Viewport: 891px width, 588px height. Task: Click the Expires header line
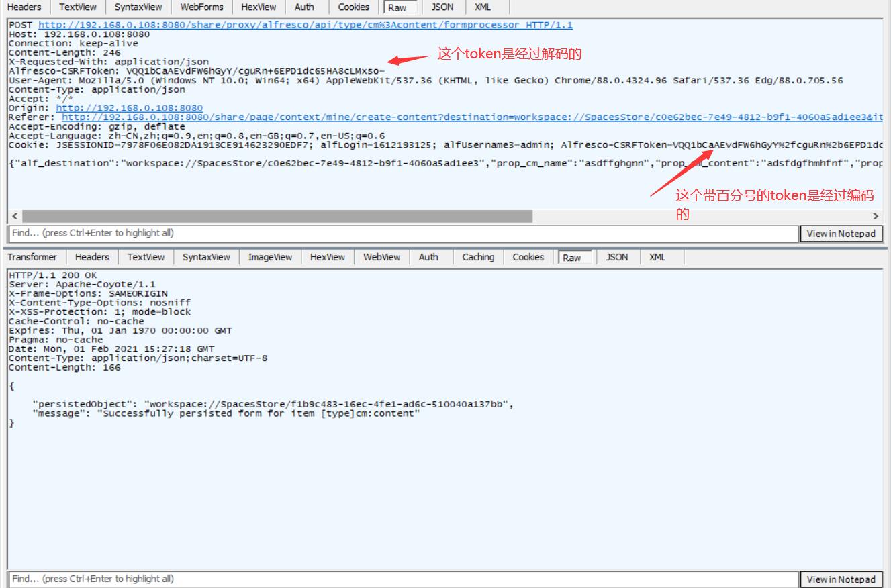pyautogui.click(x=120, y=331)
